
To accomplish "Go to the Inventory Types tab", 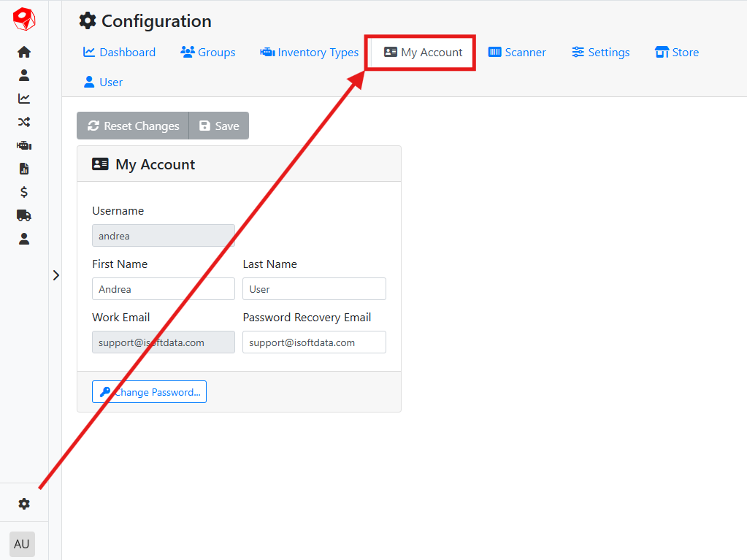I will click(310, 53).
